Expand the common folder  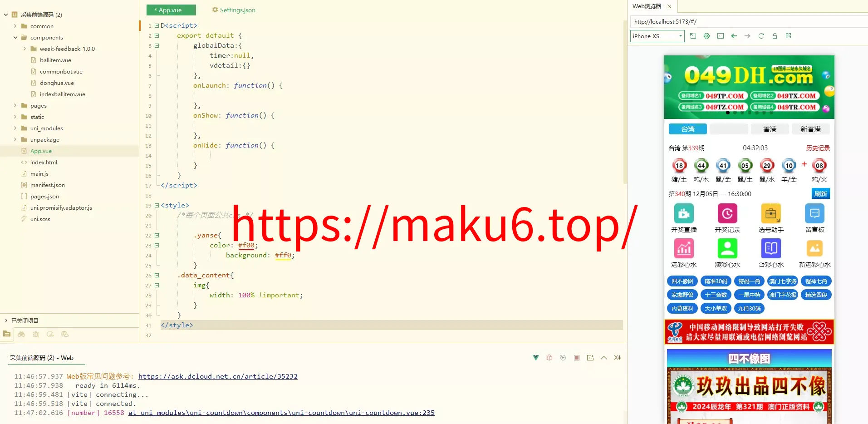point(15,26)
